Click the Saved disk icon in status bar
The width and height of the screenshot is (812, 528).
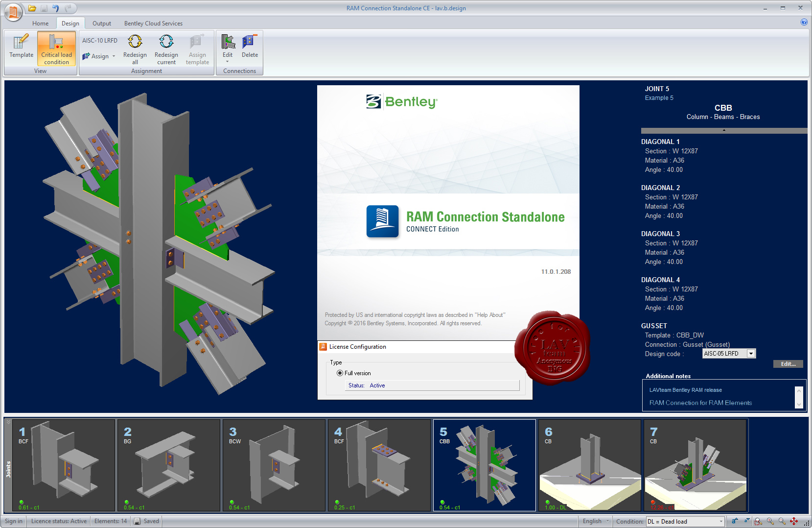[138, 521]
